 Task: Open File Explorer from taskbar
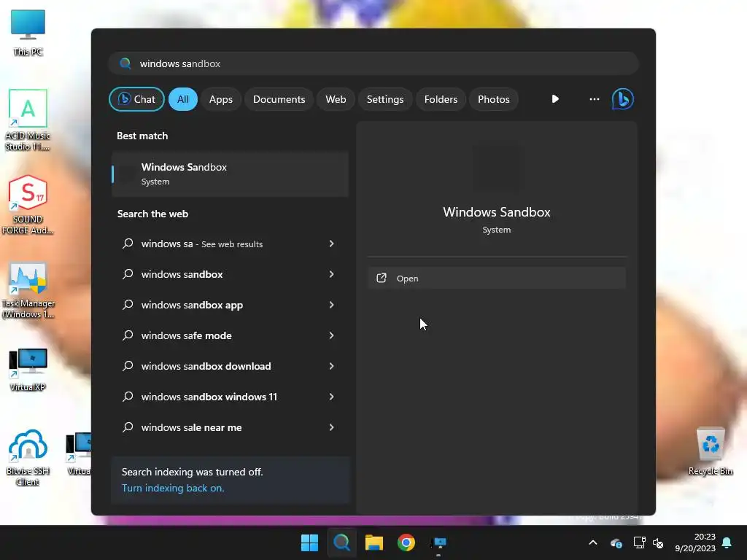pyautogui.click(x=374, y=542)
